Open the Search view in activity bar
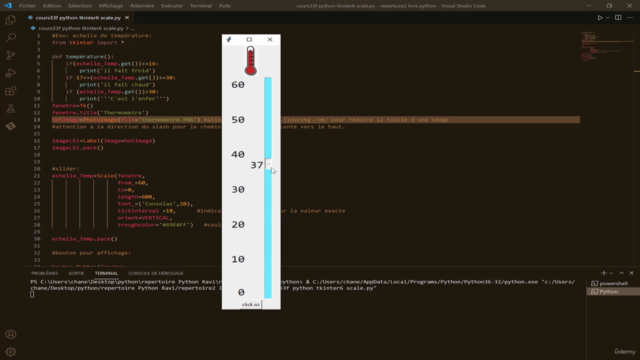 tap(11, 38)
